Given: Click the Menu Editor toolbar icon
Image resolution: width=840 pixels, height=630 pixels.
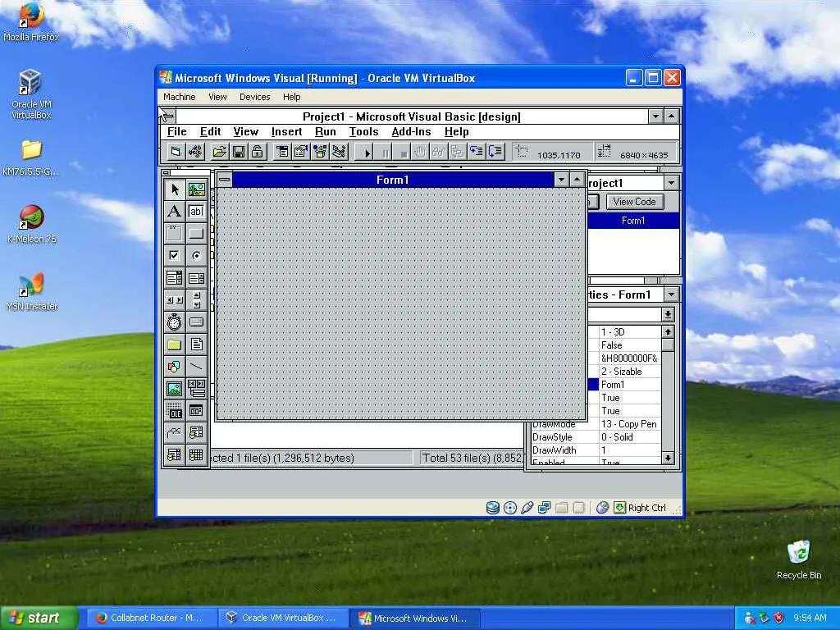Looking at the screenshot, I should click(x=282, y=152).
